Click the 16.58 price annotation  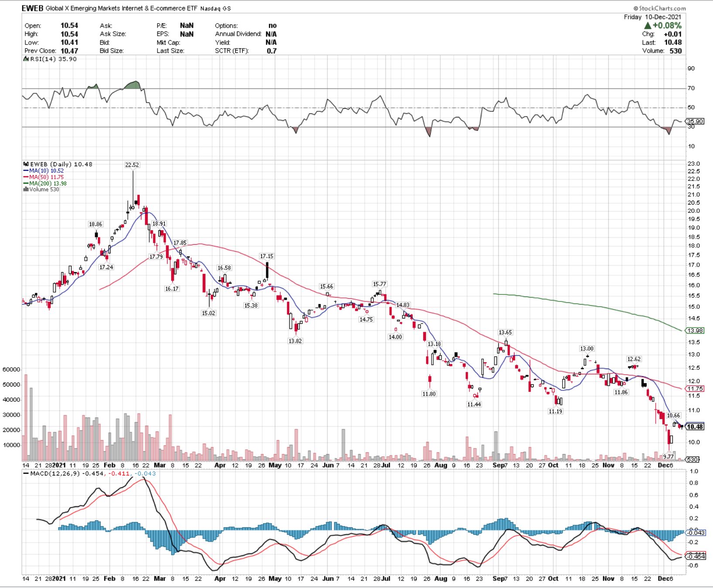tap(224, 268)
